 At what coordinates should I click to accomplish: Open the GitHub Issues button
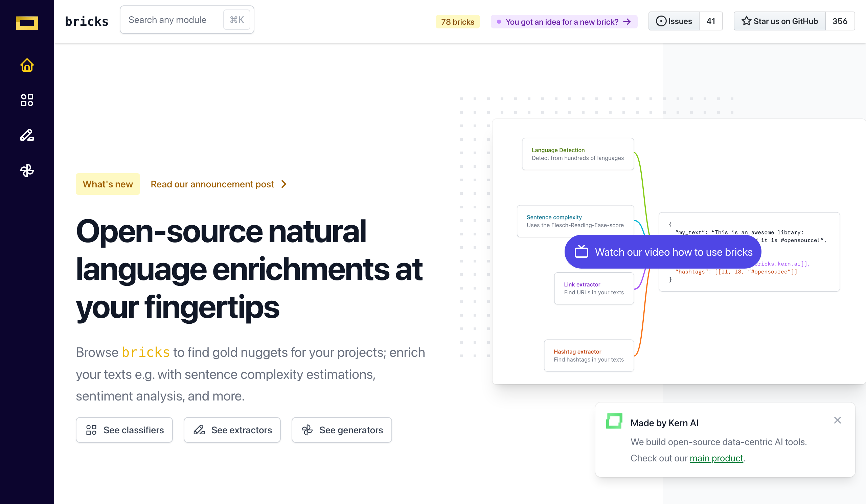674,21
